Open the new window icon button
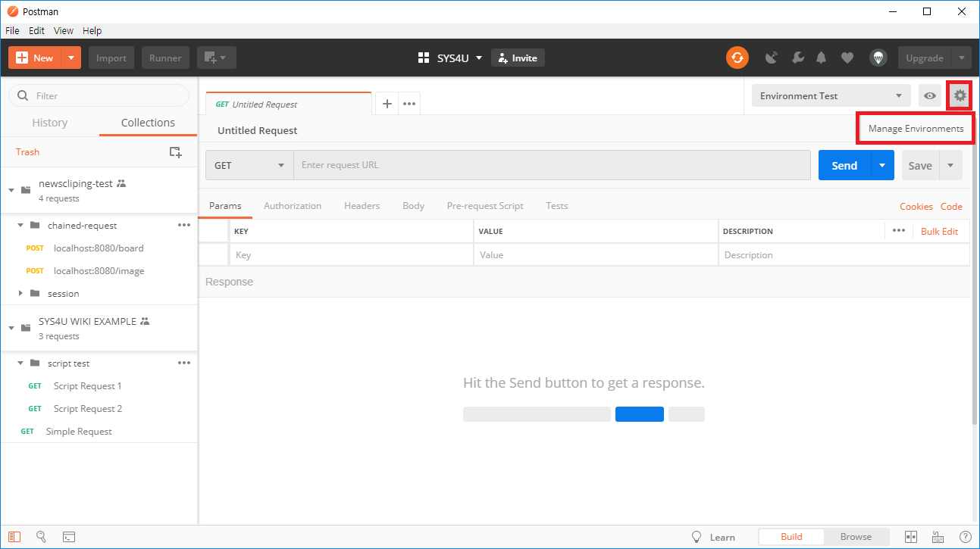 click(217, 58)
